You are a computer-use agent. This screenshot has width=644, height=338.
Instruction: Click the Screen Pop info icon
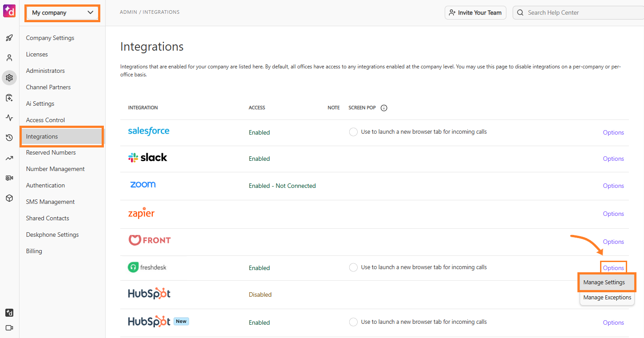pyautogui.click(x=384, y=108)
